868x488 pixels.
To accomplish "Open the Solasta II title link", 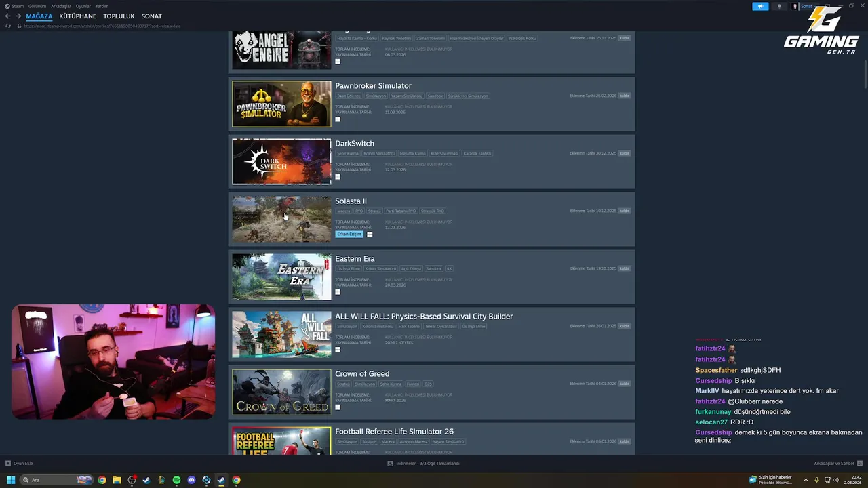I will click(x=351, y=201).
